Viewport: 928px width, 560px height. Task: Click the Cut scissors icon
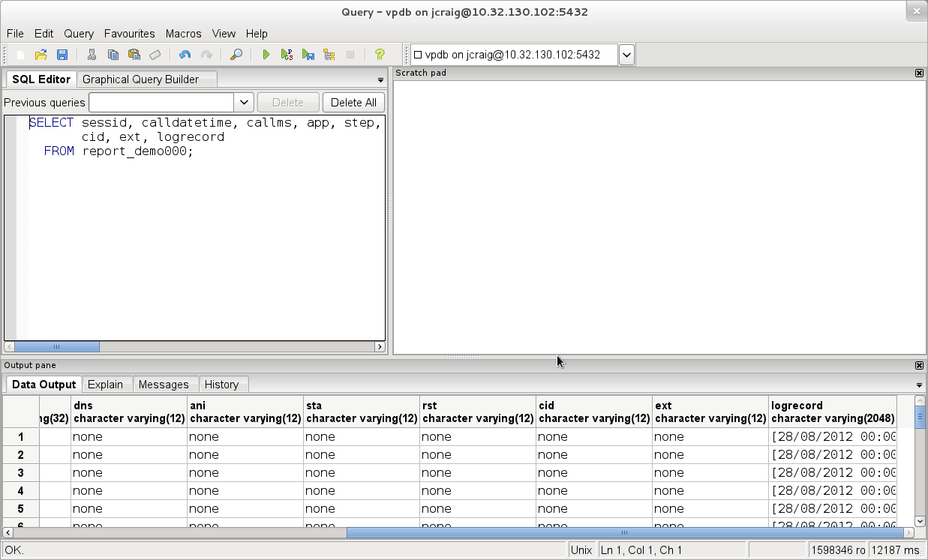tap(92, 55)
